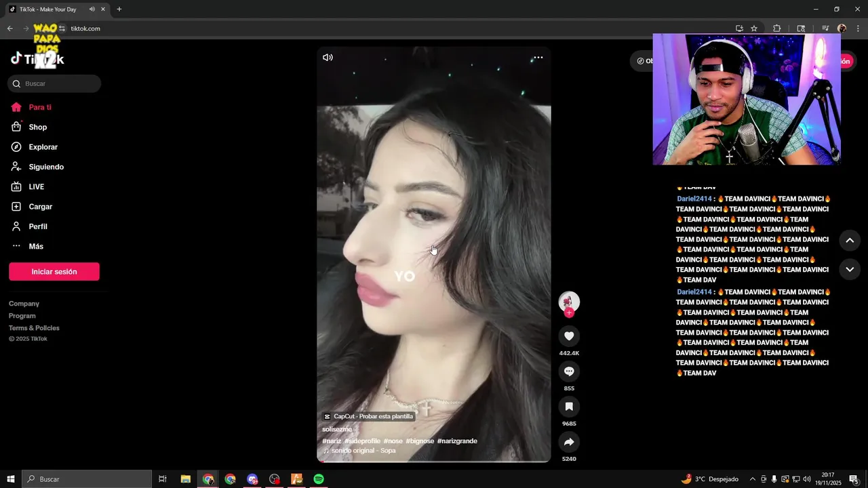
Task: Click the Windows taskbar Buscar search box
Action: [87, 479]
